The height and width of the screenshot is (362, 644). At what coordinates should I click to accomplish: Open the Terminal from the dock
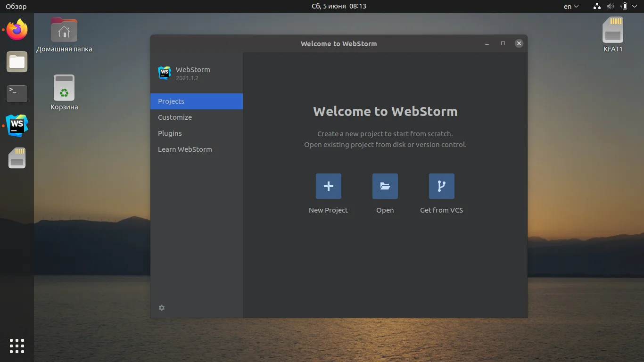click(x=17, y=94)
